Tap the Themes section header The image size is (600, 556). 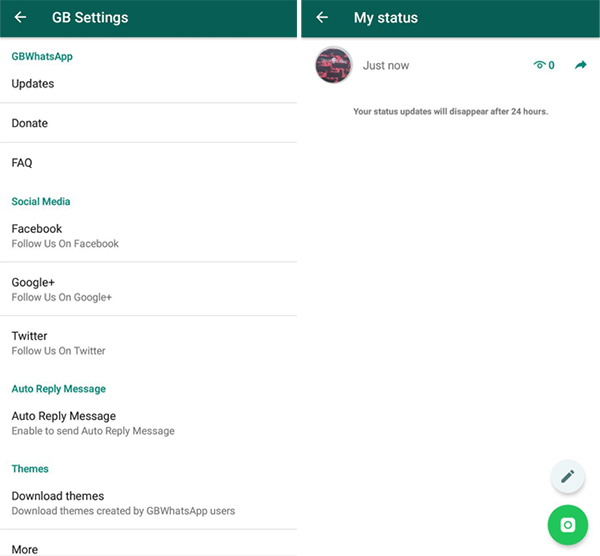(30, 469)
